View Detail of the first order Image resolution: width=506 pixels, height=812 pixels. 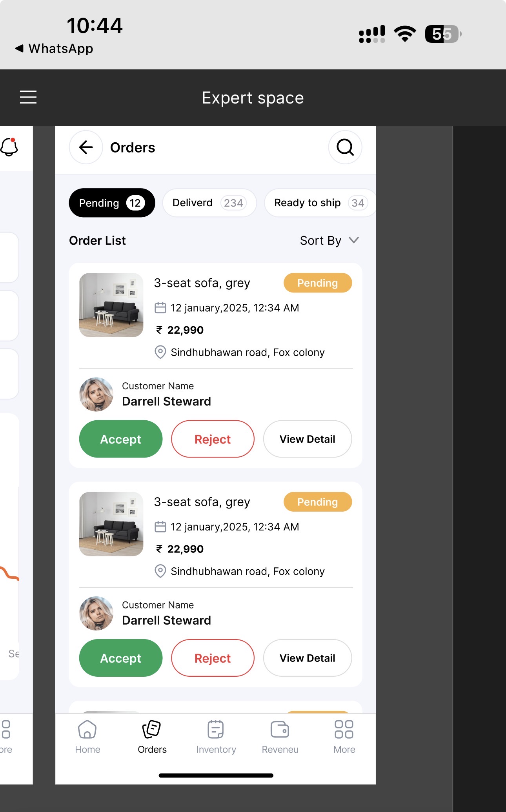[307, 439]
